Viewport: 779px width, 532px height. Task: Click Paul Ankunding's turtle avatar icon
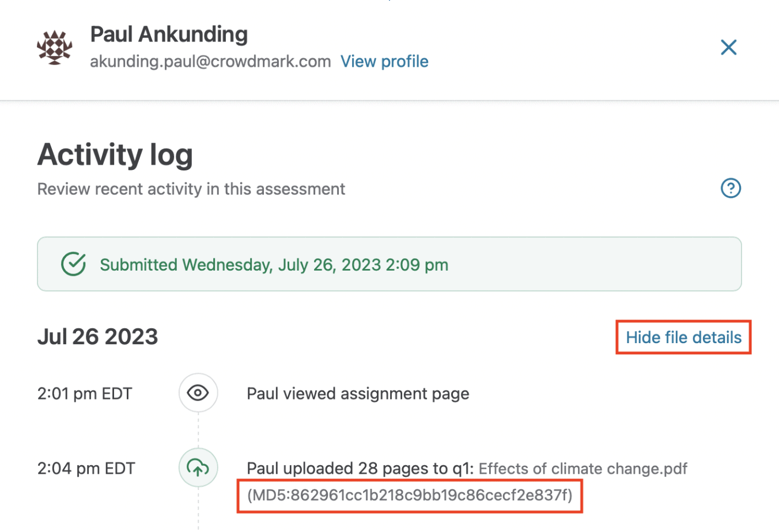coord(55,47)
